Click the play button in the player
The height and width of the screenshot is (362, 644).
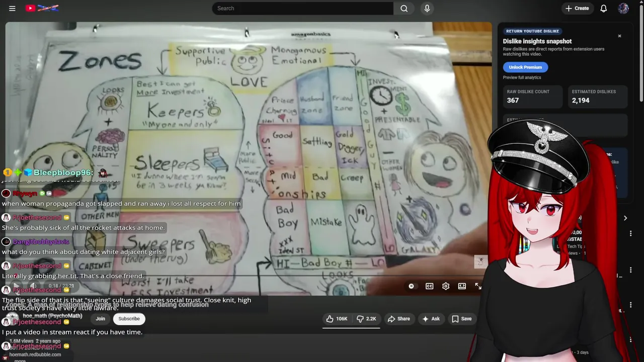(16, 286)
